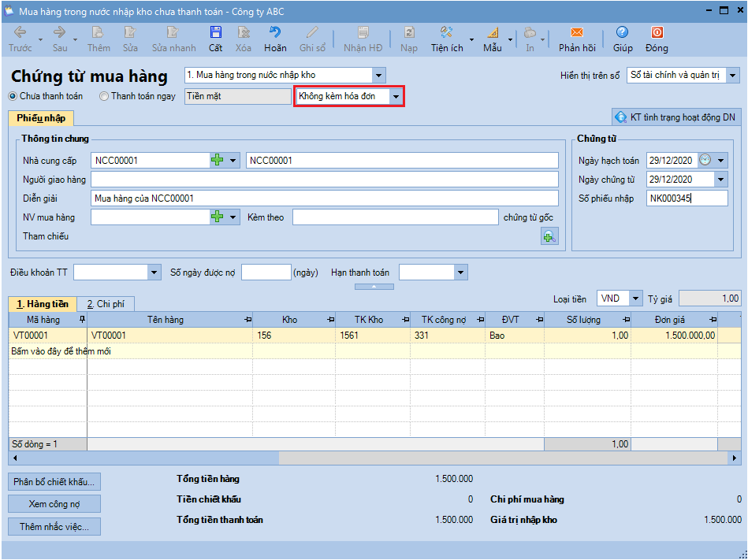Click the Nạp (reload) toolbar icon
The image size is (748, 560).
tap(409, 32)
